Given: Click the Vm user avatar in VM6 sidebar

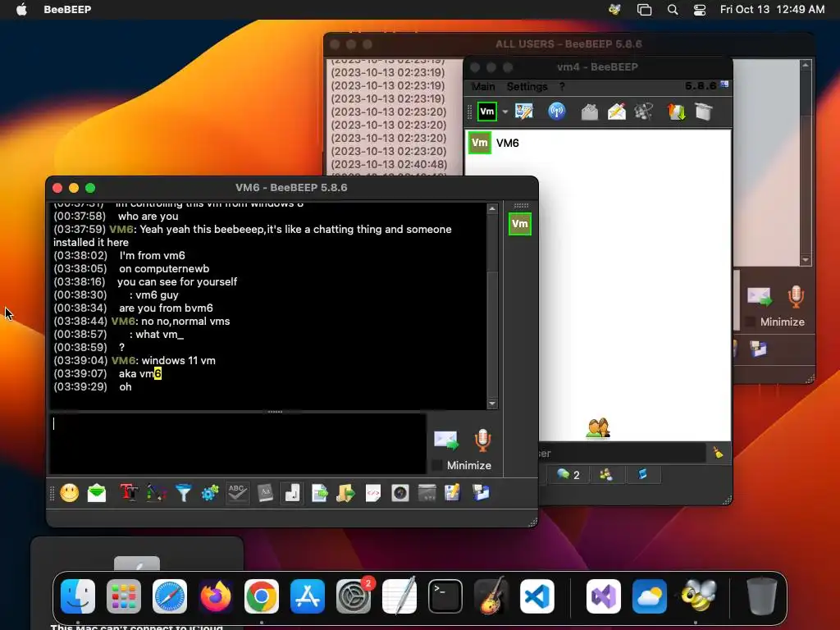Looking at the screenshot, I should coord(519,224).
